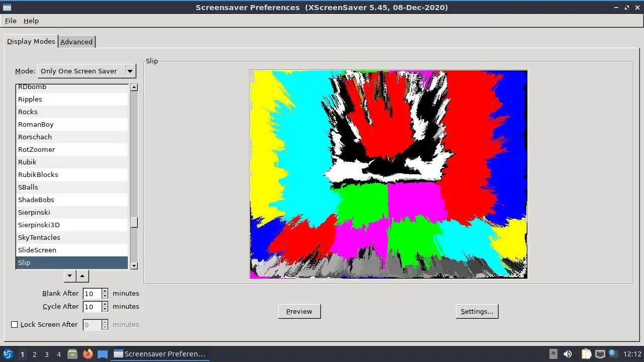Open the File menu
644x362 pixels.
[x=11, y=21]
